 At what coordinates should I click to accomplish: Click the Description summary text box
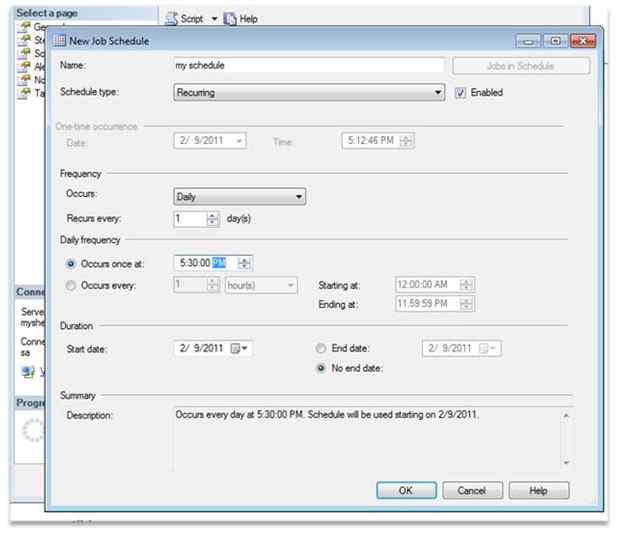point(367,439)
